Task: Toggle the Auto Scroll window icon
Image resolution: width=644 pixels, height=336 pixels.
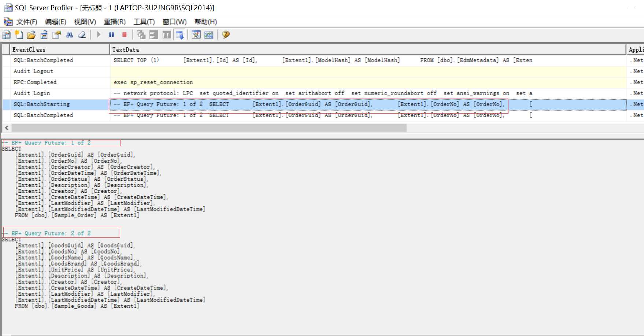Action: click(x=179, y=35)
